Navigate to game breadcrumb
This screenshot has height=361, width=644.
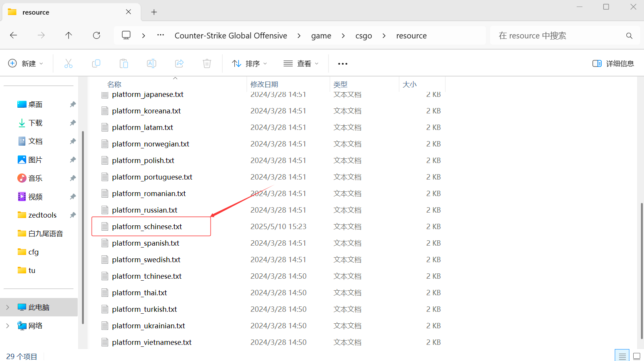[x=321, y=36]
